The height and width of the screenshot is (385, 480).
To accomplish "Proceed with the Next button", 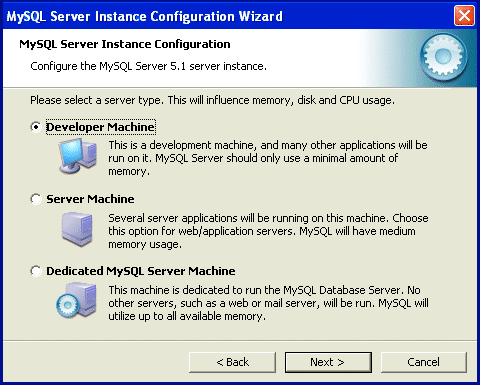I will pos(328,362).
